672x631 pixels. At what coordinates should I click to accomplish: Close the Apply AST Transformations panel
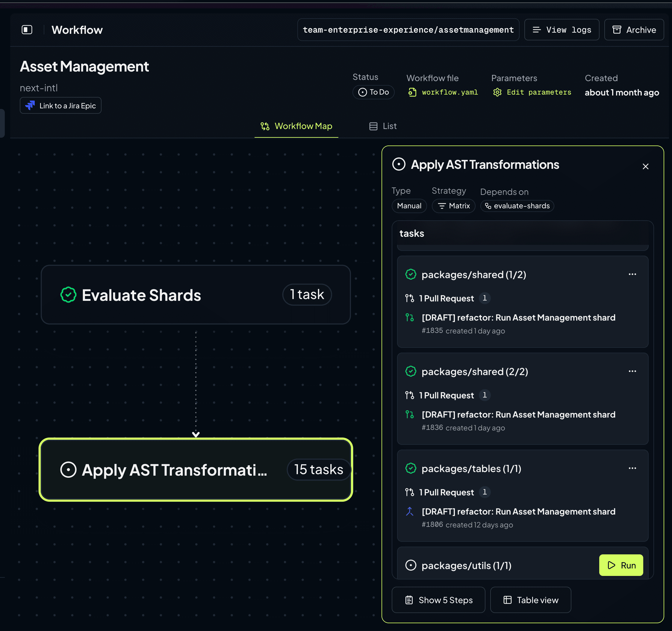coord(645,166)
